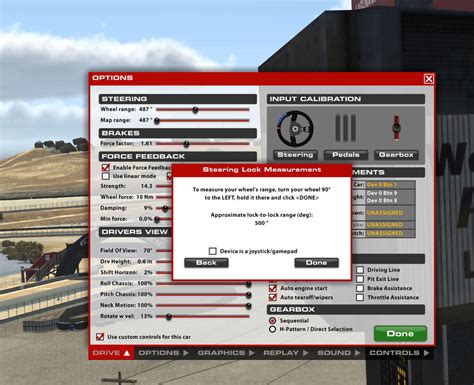Screen dimensions: 474x385
Task: Click the Roll Chassis slider handle
Action: [248, 284]
